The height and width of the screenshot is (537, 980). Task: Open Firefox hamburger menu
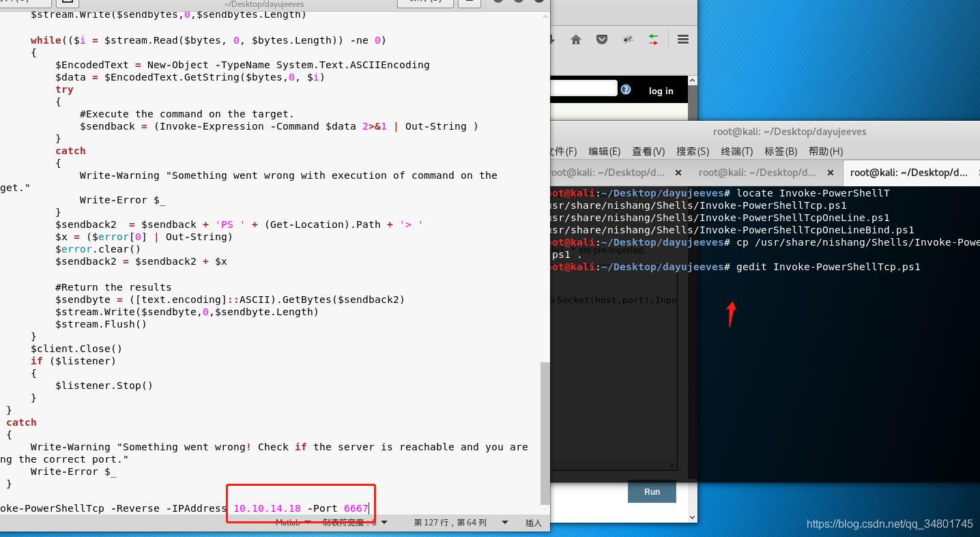point(683,40)
